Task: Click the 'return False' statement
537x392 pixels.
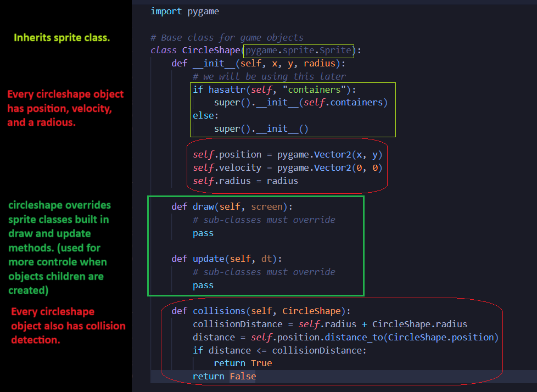Action: 224,376
